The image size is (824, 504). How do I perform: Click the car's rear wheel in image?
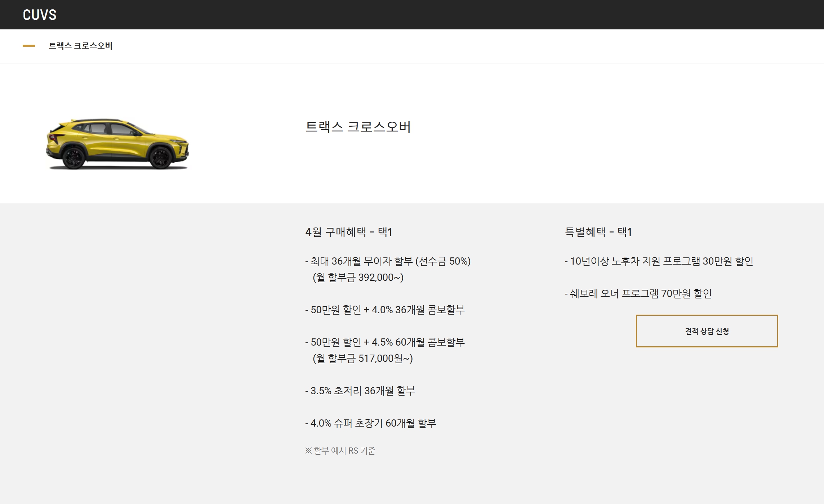[74, 158]
